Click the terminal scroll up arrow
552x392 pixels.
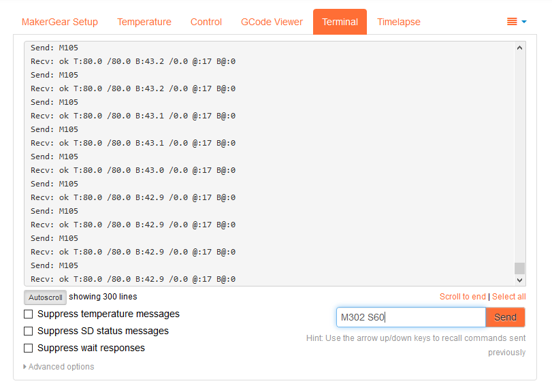pos(519,48)
